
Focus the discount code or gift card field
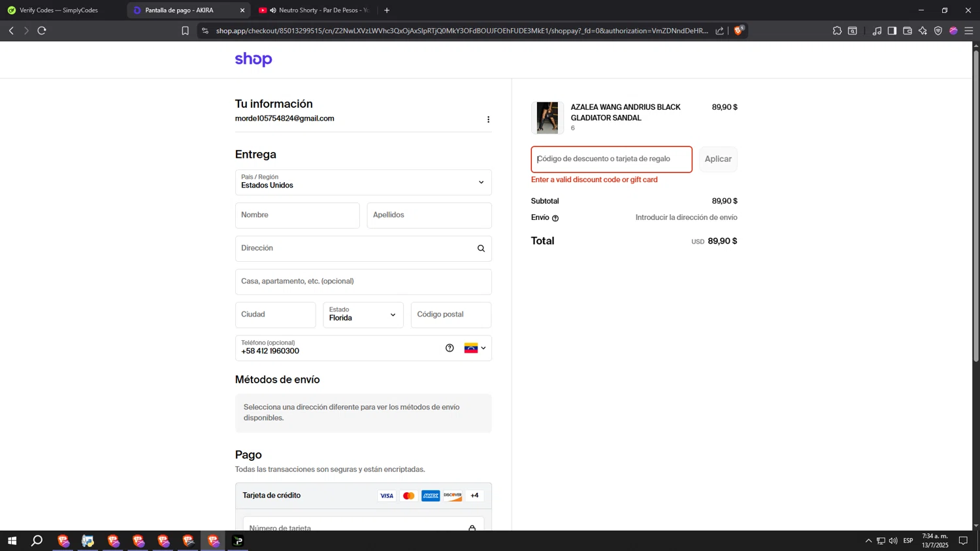click(612, 159)
